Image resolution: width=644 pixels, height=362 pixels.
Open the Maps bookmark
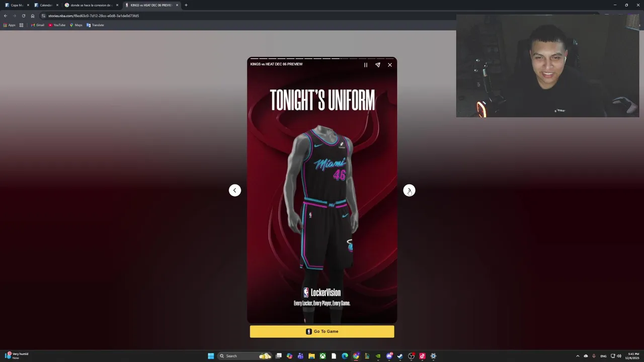(x=76, y=25)
